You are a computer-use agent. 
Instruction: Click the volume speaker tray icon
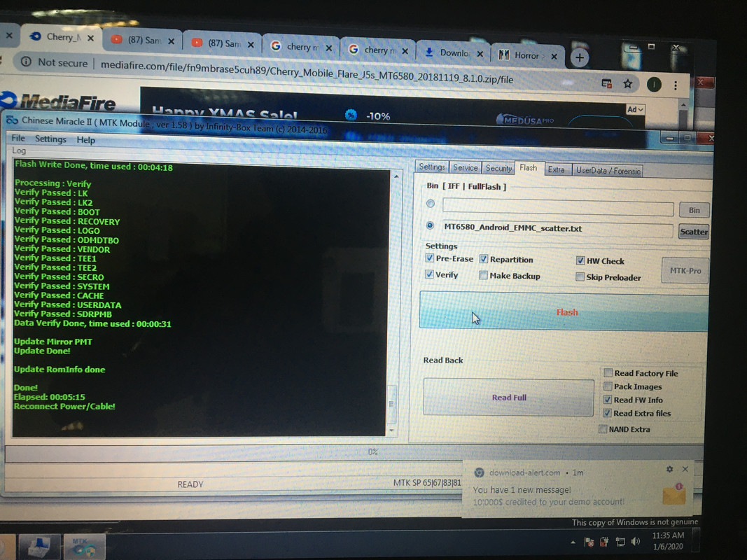click(636, 542)
